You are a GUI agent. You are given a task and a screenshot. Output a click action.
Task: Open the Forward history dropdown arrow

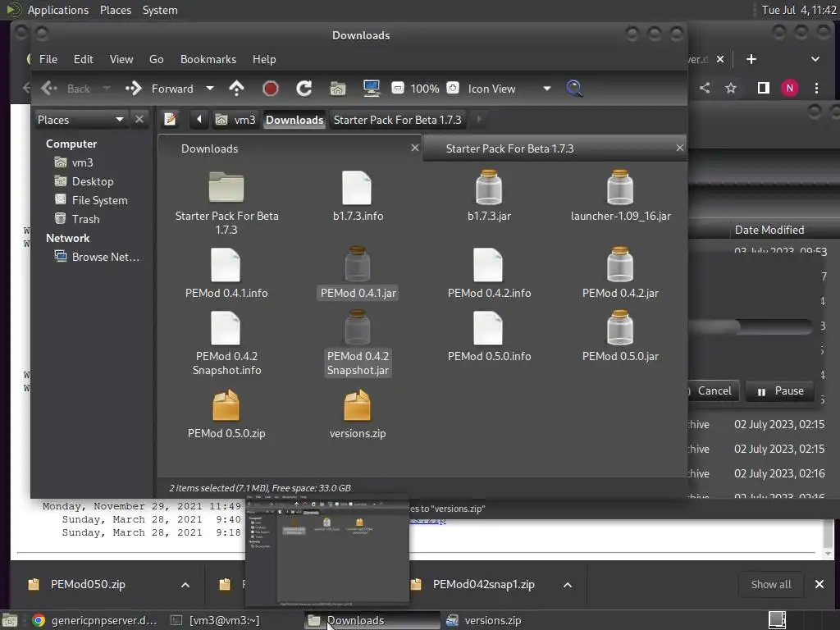pyautogui.click(x=210, y=89)
